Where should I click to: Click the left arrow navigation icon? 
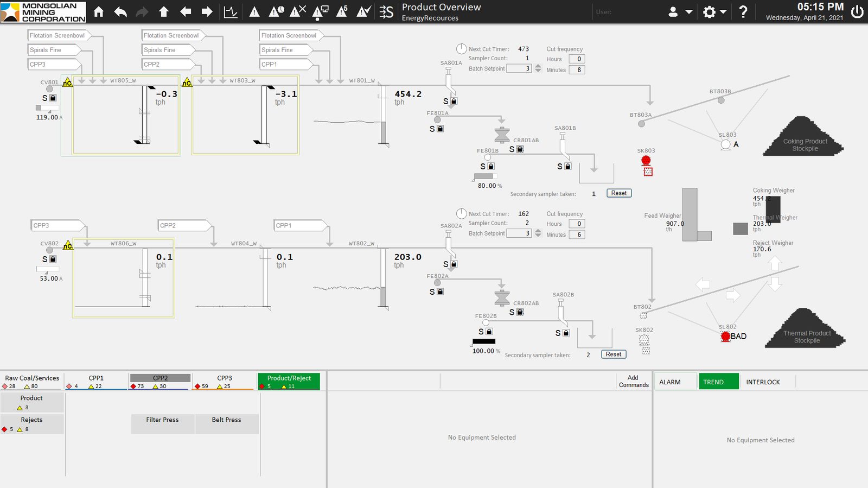pyautogui.click(x=186, y=11)
